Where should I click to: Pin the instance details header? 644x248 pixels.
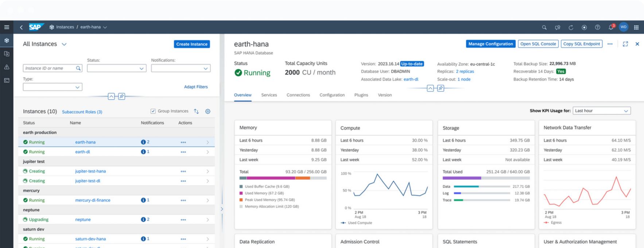tap(441, 88)
